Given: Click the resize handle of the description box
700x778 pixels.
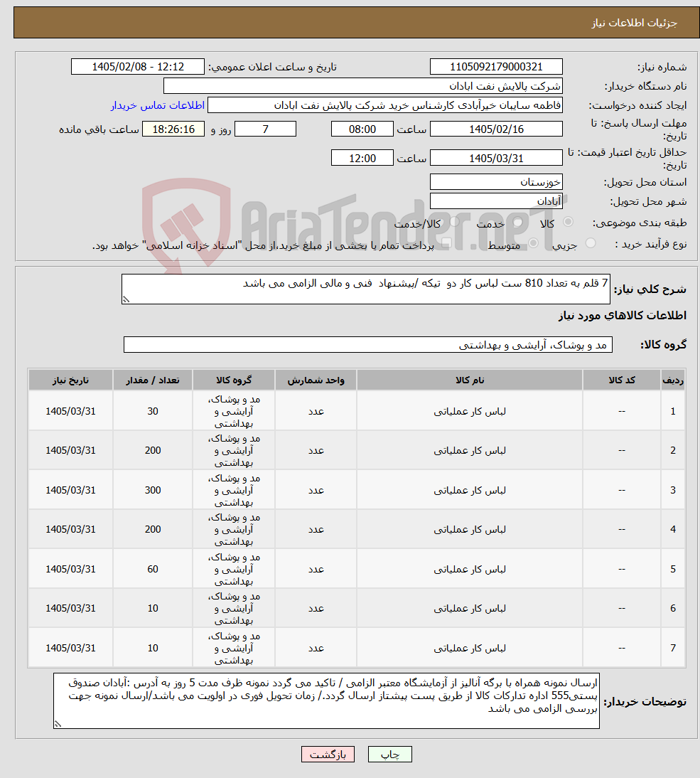Looking at the screenshot, I should (x=126, y=299).
